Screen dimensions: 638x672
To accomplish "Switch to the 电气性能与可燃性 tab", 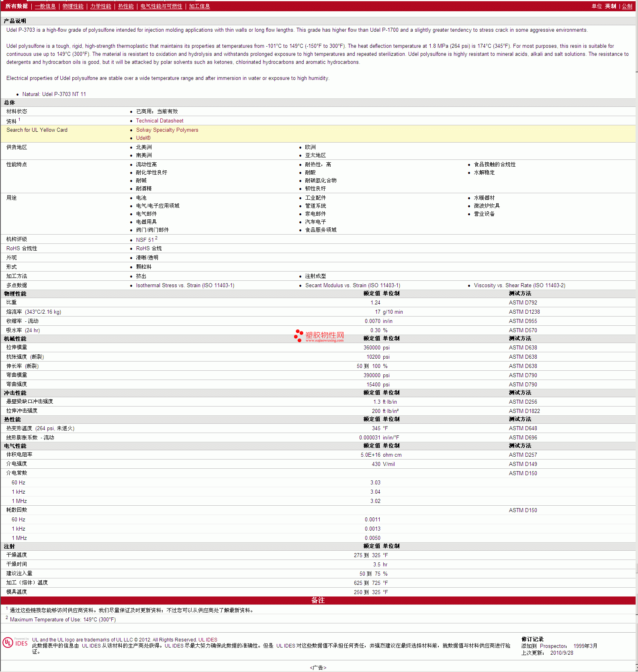I will click(x=162, y=6).
